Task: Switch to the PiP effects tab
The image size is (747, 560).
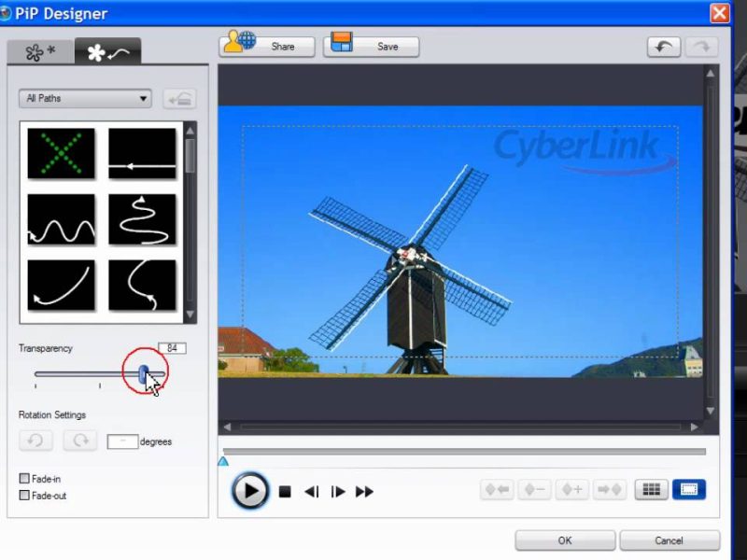Action: coord(41,51)
